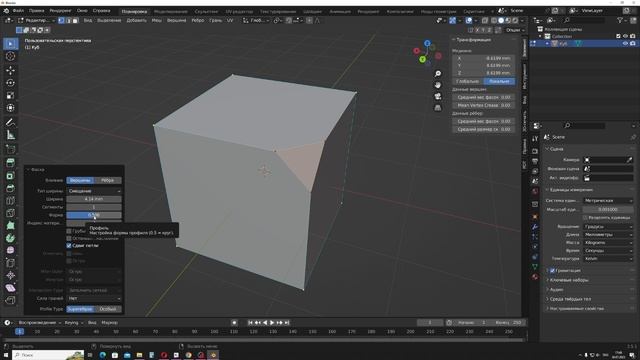Toggle Collection exclude checkbox in outliner
This screenshot has height=360, width=640.
[618, 36]
